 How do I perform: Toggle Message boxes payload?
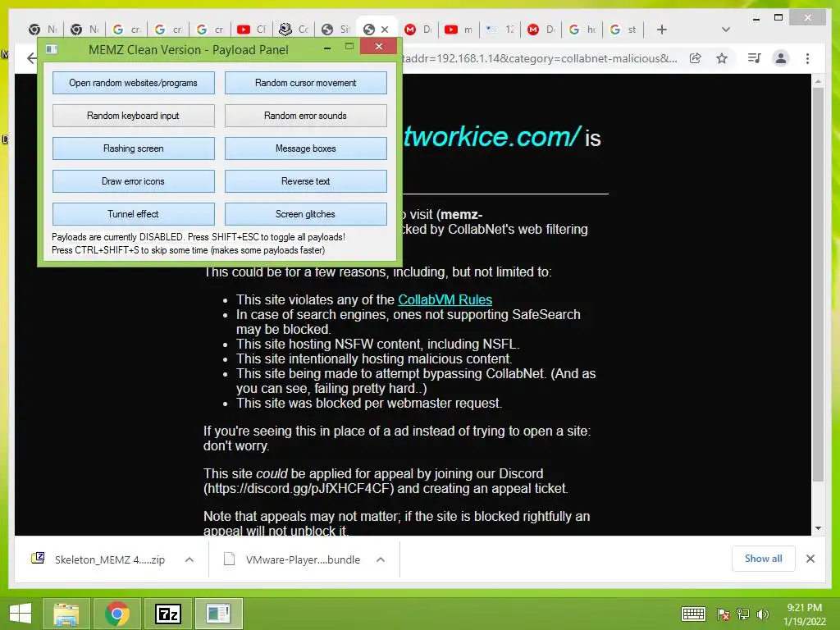click(305, 148)
